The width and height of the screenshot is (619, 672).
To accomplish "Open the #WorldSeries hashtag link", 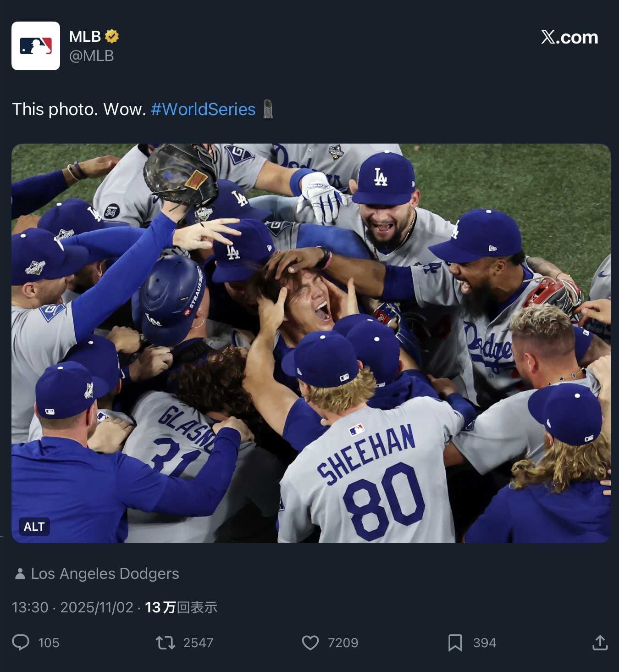I will pos(203,109).
